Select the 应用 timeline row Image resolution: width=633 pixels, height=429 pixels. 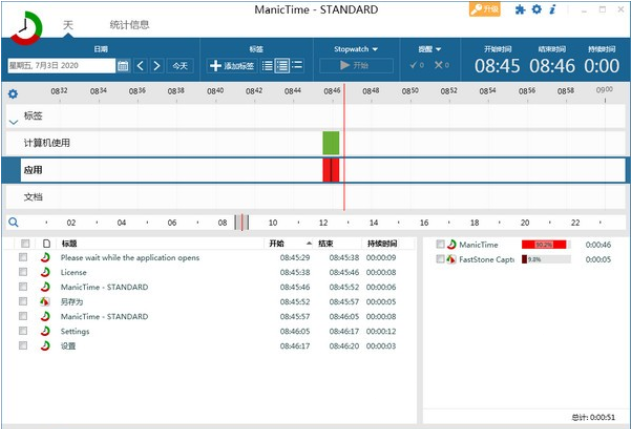click(315, 170)
